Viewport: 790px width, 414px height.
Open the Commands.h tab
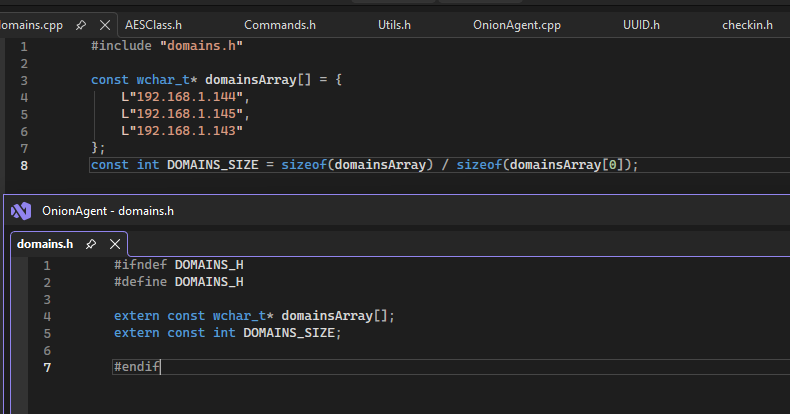280,25
